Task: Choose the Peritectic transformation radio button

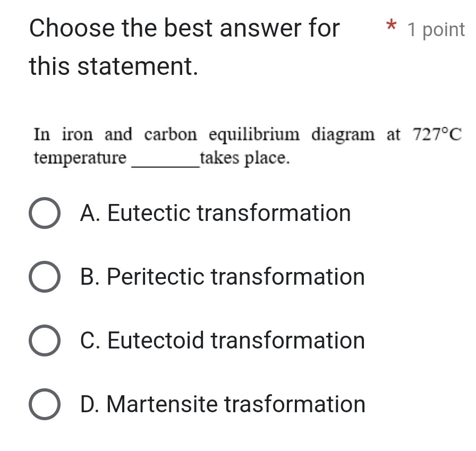Action: 44,277
